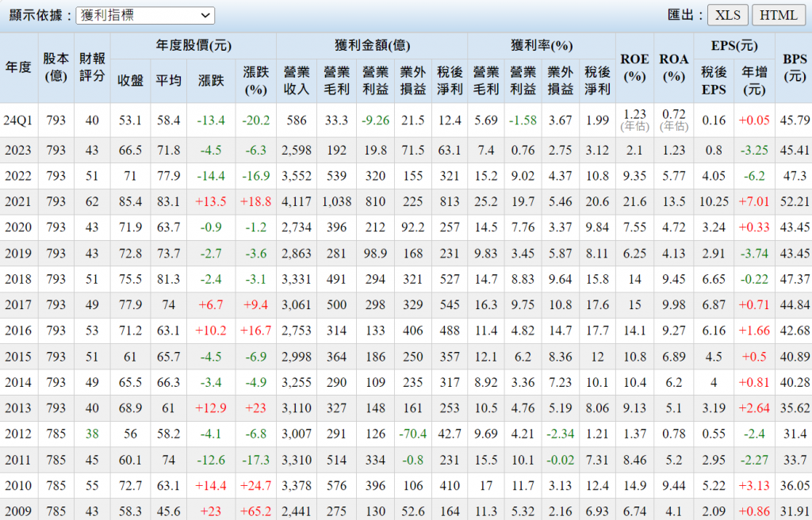Click the 財報評分 column header
This screenshot has height=520, width=812.
(x=93, y=67)
